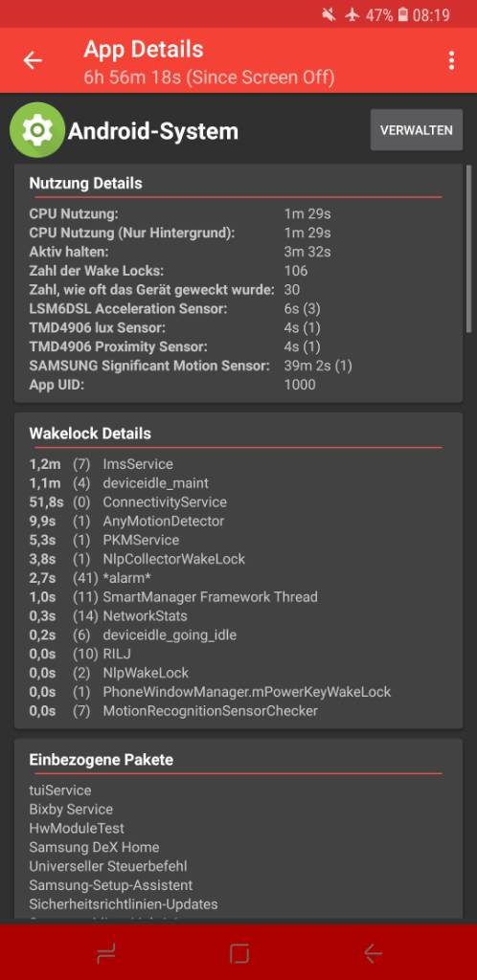Tap the home navigation button
The height and width of the screenshot is (980, 477).
point(238,953)
